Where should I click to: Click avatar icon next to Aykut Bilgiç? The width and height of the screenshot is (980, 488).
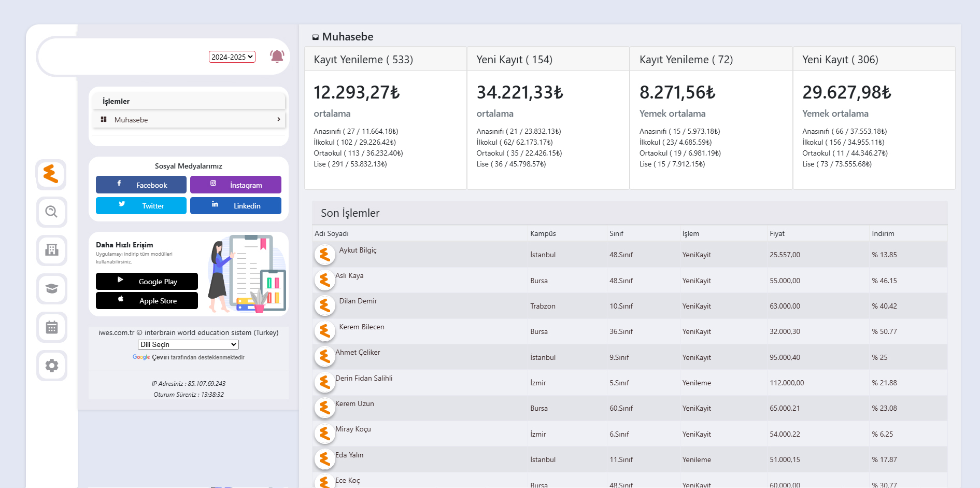325,255
